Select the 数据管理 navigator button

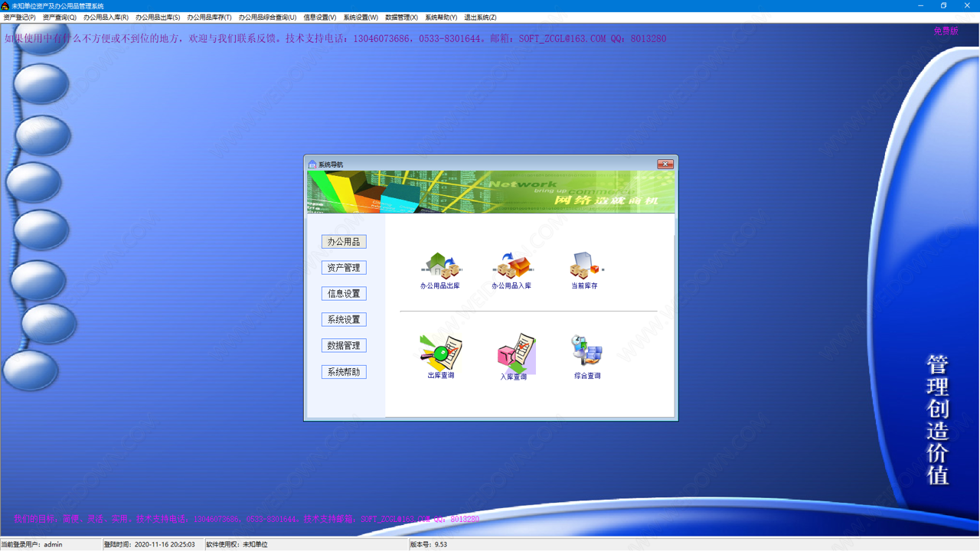point(344,346)
